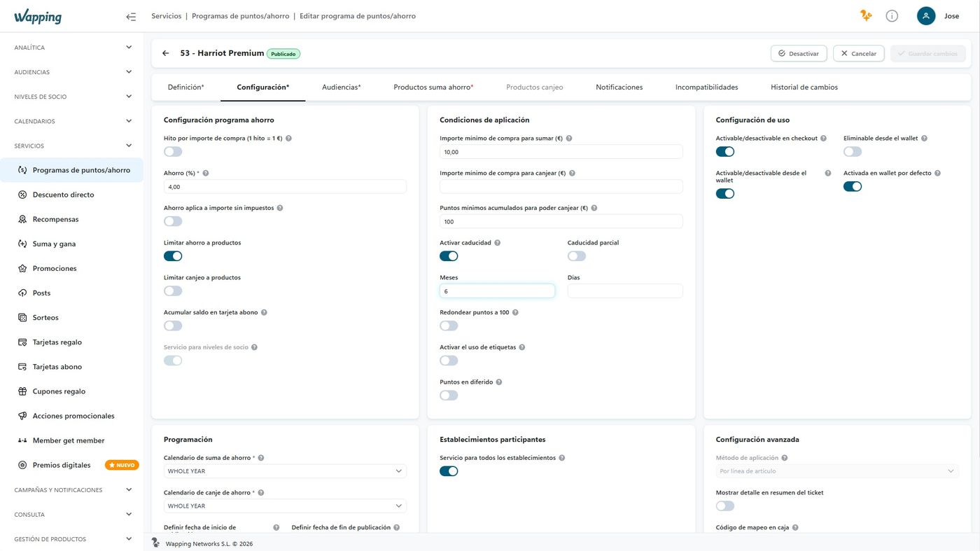Viewport: 980px width, 551px height.
Task: Toggle Redondear puntos a 100 switch
Action: (x=449, y=326)
